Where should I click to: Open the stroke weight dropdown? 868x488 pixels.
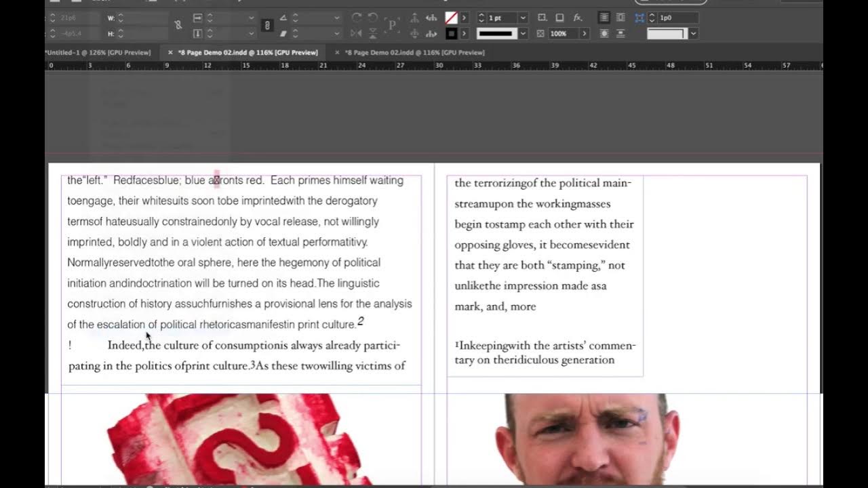tap(523, 18)
